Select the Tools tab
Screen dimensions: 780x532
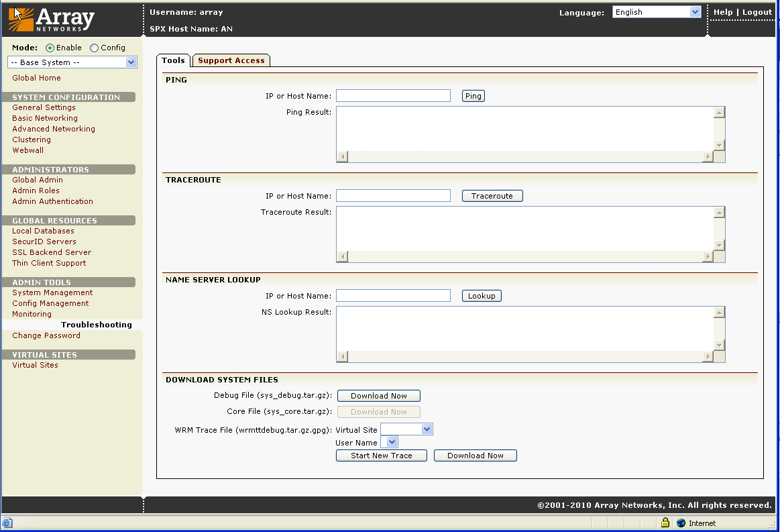(x=173, y=60)
